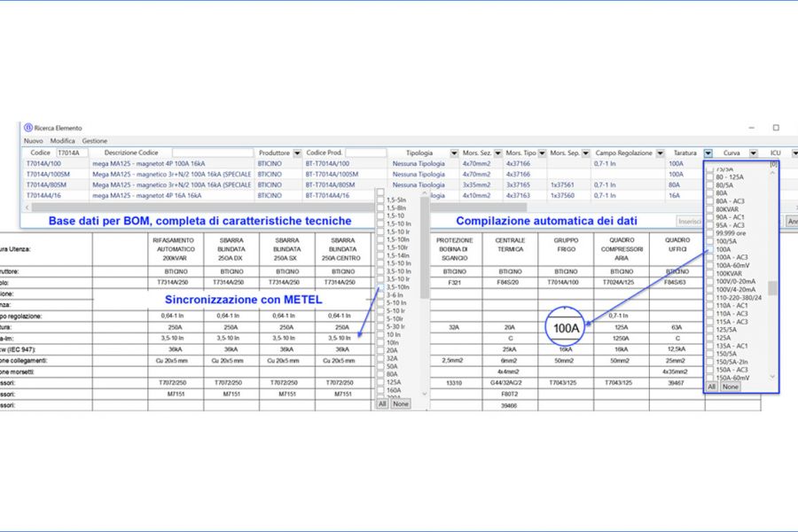Image resolution: width=798 pixels, height=532 pixels.
Task: Click the F84S/20 cell in the sheet
Action: [510, 282]
